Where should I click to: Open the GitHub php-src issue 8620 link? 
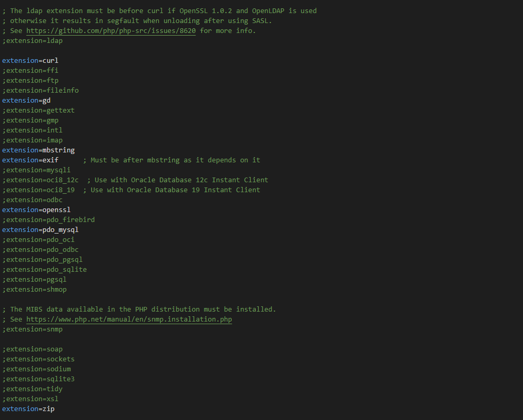tap(111, 31)
